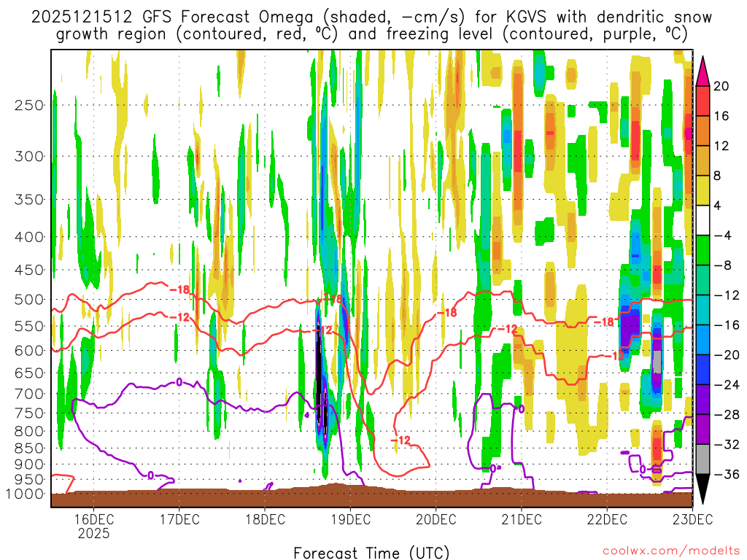747x560 pixels.
Task: Click the 500 pressure level label
Action: (x=29, y=300)
